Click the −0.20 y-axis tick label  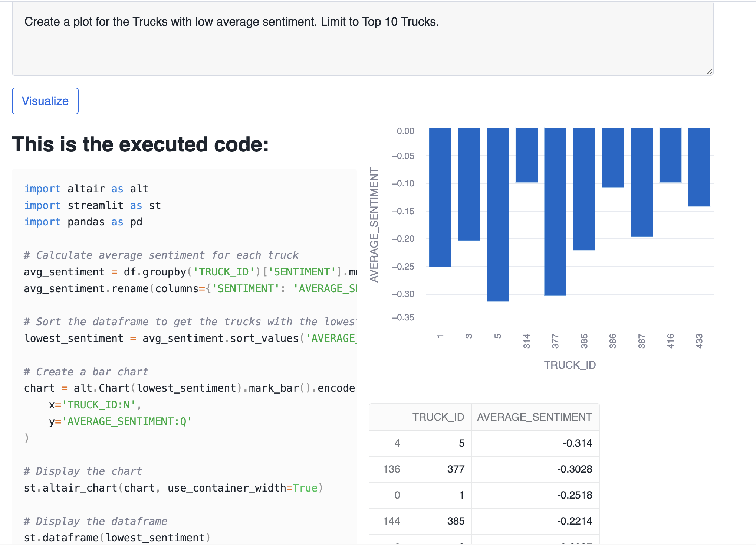403,239
